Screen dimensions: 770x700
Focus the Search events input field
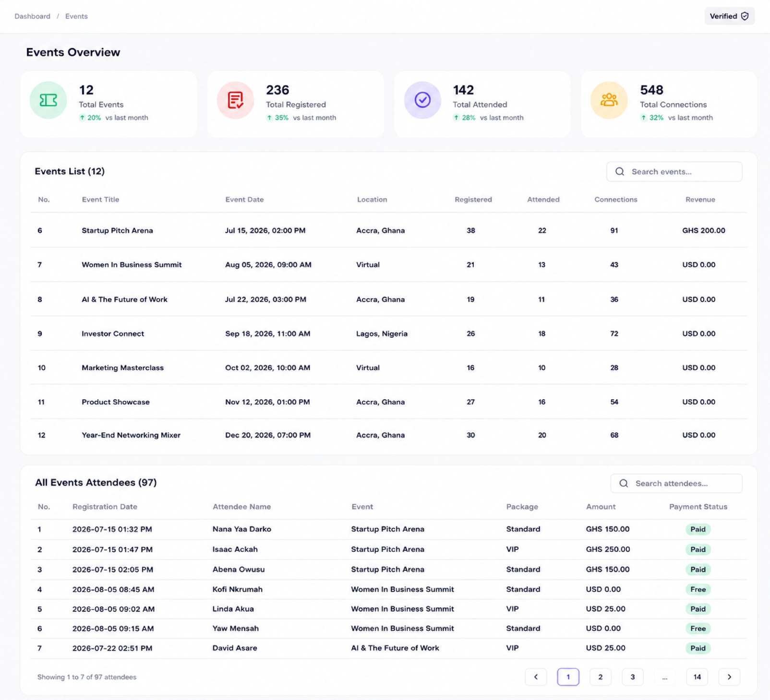(x=674, y=172)
